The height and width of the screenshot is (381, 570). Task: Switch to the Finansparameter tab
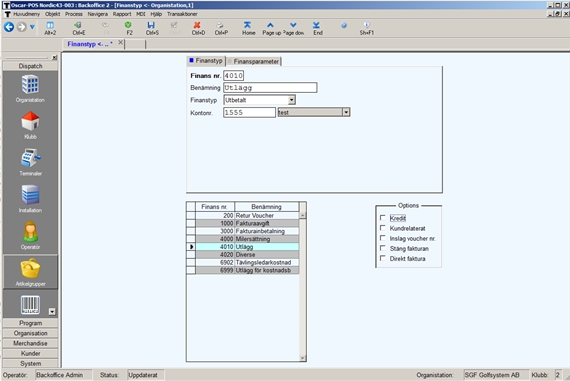click(x=254, y=61)
